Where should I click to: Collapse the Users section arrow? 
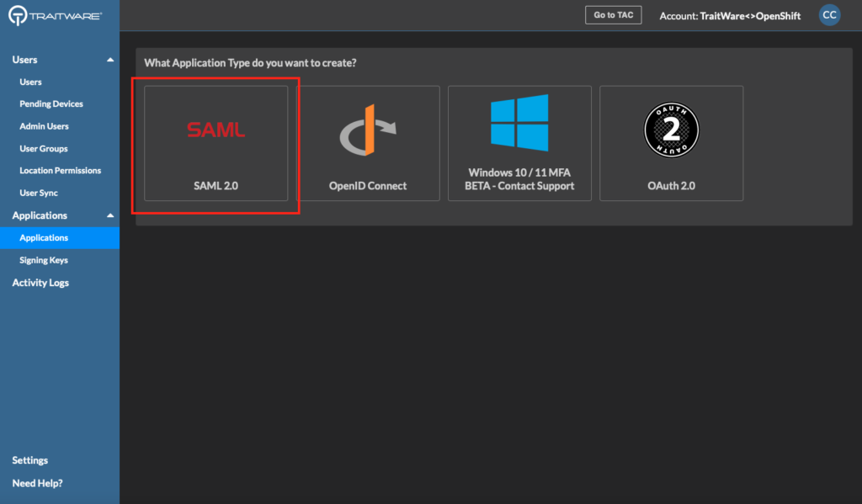110,60
